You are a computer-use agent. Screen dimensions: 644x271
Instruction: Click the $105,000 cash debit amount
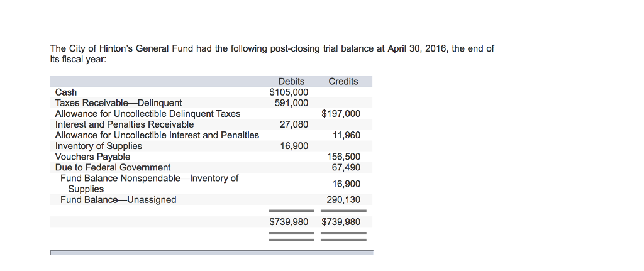click(x=289, y=92)
